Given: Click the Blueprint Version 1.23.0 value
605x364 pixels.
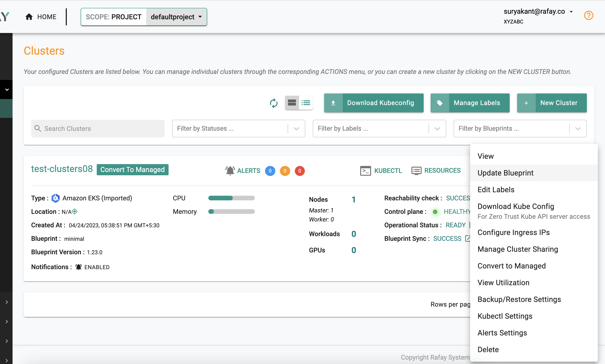Looking at the screenshot, I should 94,252.
